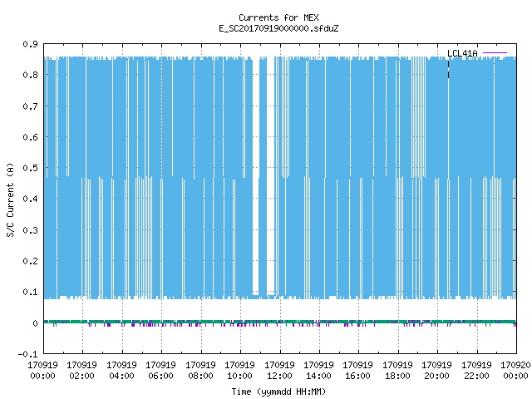
Task: Click the 18:00 time tick label
Action: [x=397, y=376]
